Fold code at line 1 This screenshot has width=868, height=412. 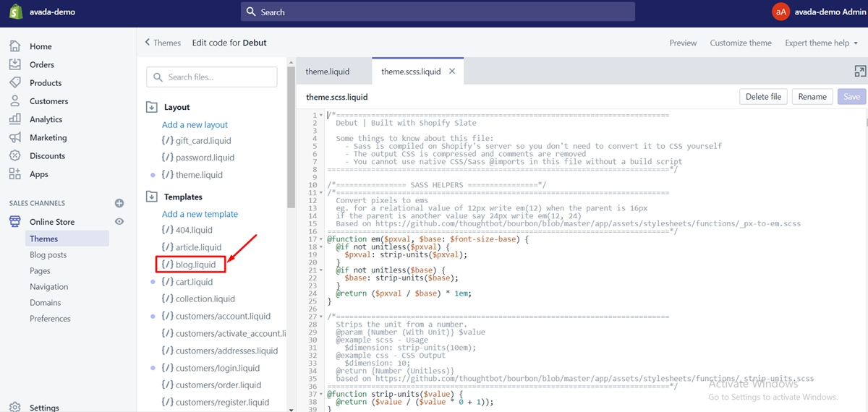[x=321, y=116]
